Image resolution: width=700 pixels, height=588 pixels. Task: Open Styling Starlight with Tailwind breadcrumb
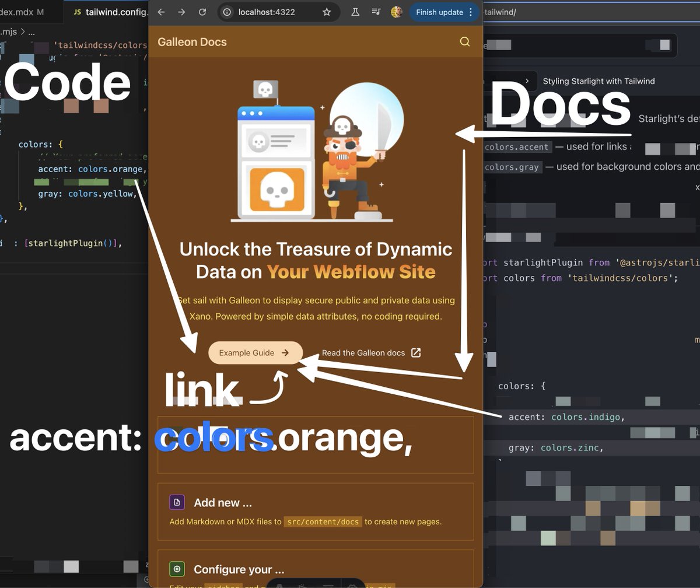[x=598, y=81]
